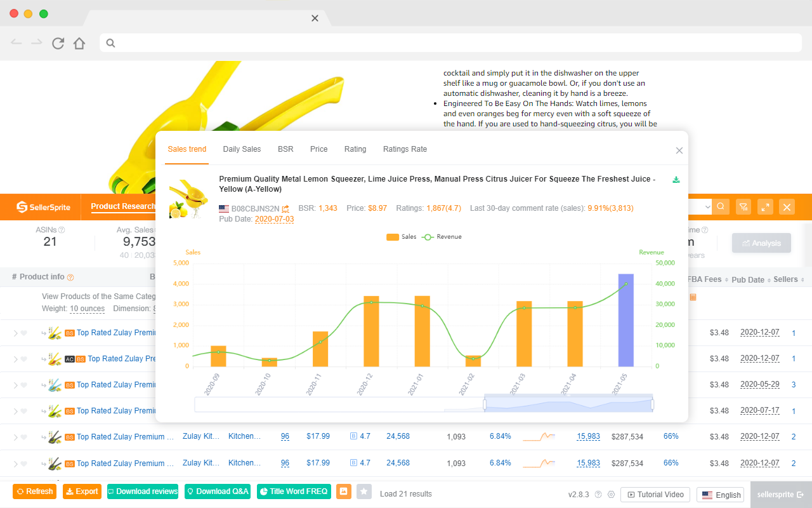812x508 pixels.
Task: Favorite the 2020-05-29 row with heart
Action: coord(24,385)
